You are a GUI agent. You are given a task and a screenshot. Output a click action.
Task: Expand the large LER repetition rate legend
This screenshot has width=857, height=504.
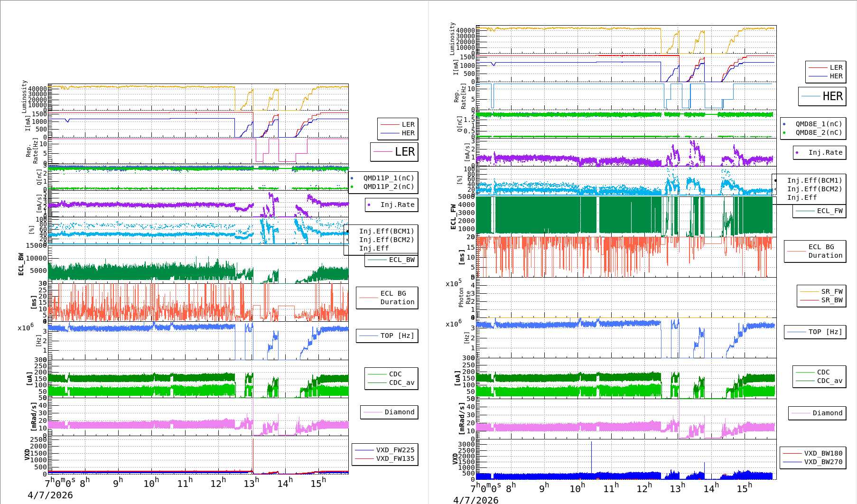pyautogui.click(x=394, y=152)
